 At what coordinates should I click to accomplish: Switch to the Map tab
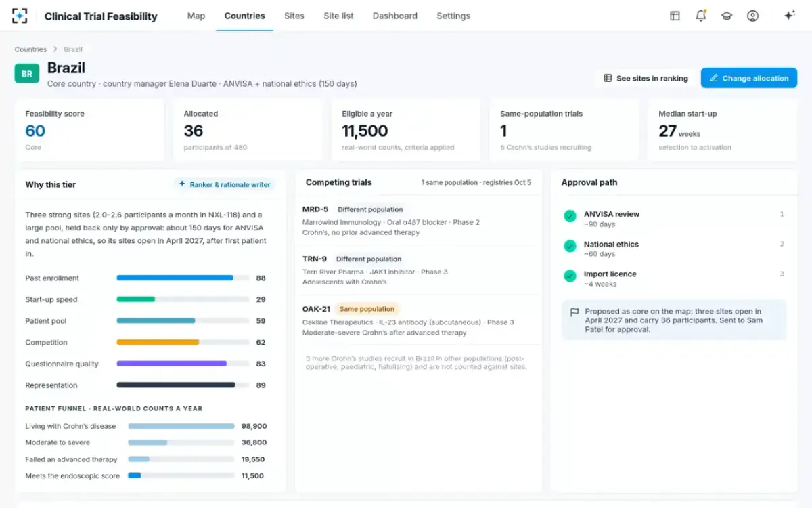click(x=196, y=16)
